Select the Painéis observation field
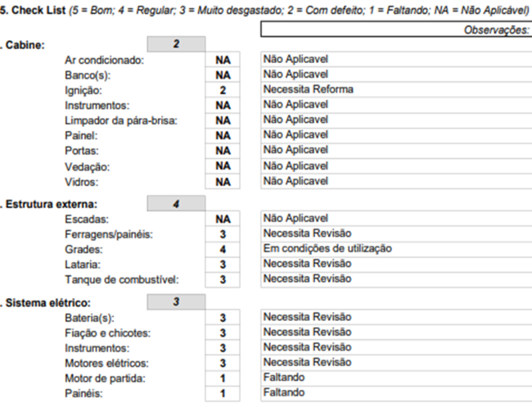The height and width of the screenshot is (403, 532). pyautogui.click(x=394, y=393)
